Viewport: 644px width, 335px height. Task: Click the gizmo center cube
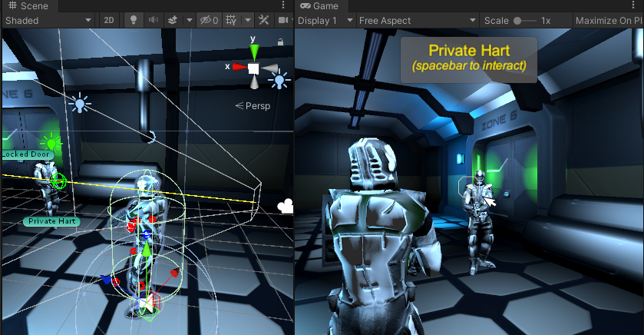pyautogui.click(x=253, y=68)
